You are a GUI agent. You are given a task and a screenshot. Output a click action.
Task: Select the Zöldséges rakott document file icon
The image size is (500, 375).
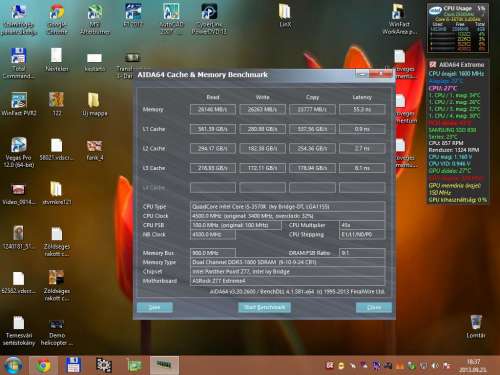(x=56, y=241)
